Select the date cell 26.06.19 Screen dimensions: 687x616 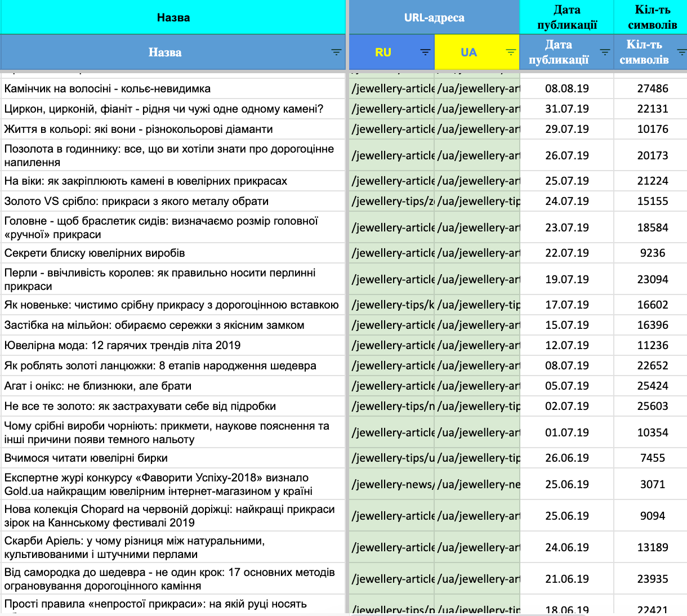(x=566, y=458)
